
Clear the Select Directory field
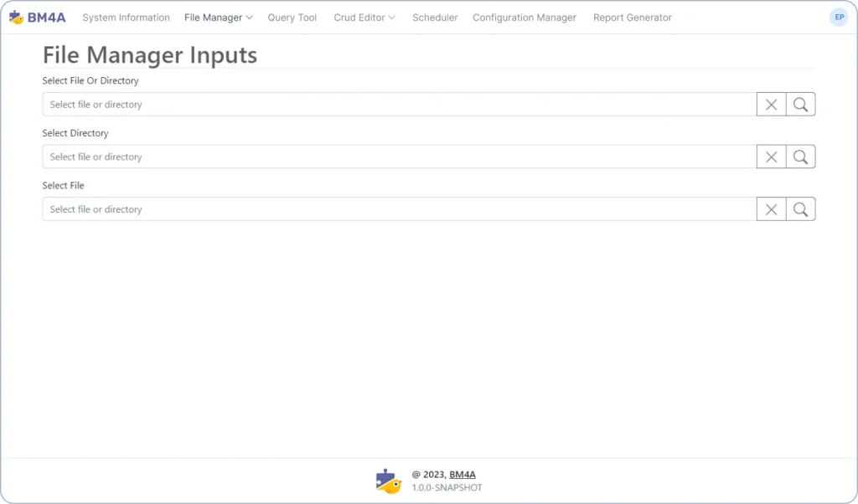[x=771, y=157]
